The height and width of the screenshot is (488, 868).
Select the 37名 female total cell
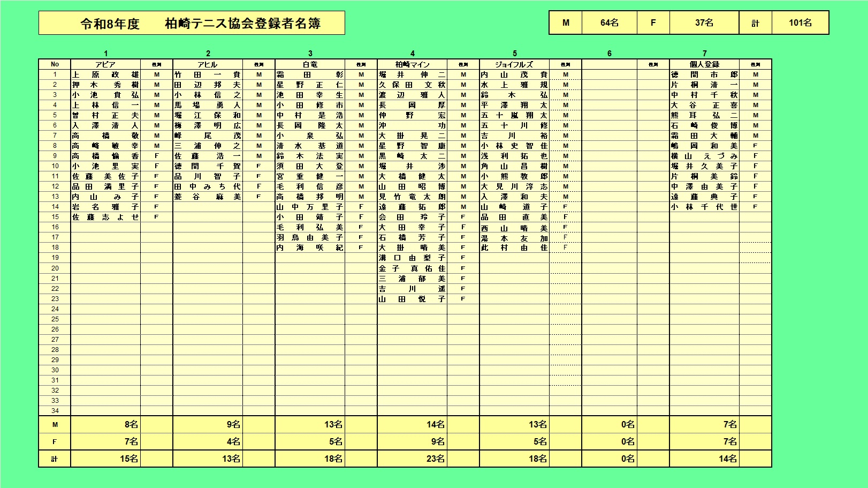click(704, 22)
